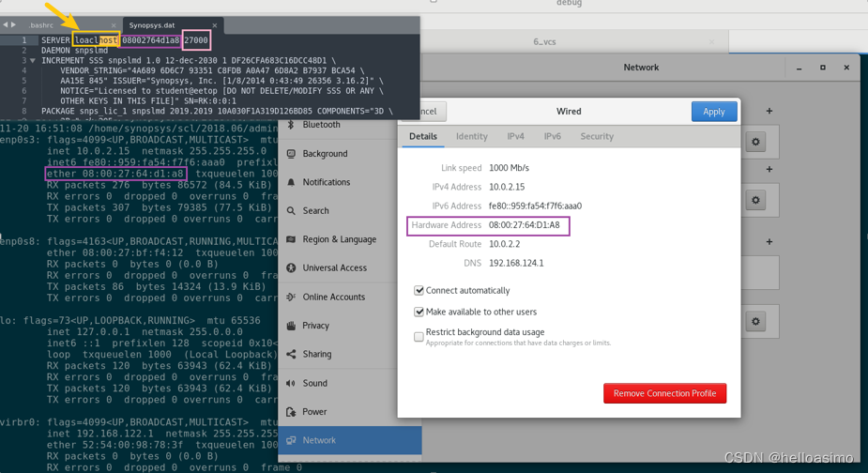
Task: Open Bluetooth settings in sidebar
Action: coord(321,125)
